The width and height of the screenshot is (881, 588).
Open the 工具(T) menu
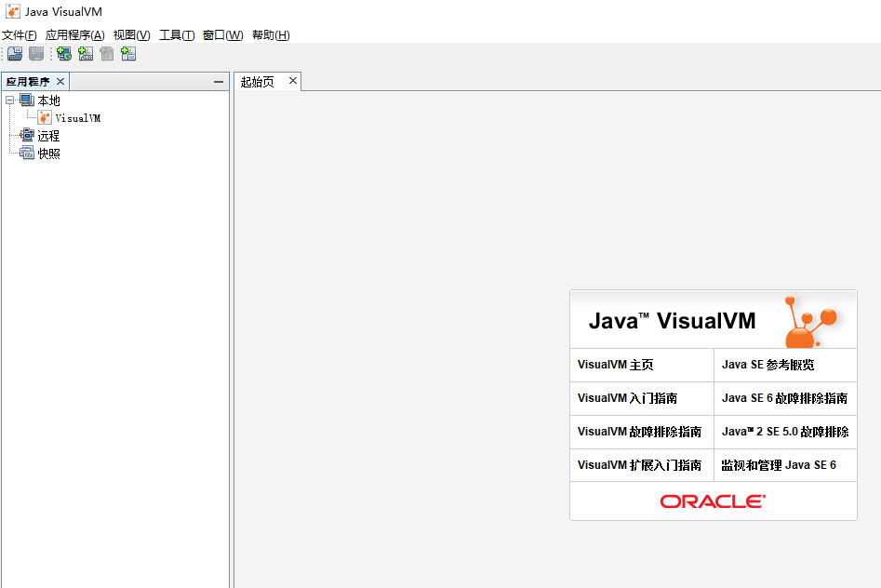177,35
